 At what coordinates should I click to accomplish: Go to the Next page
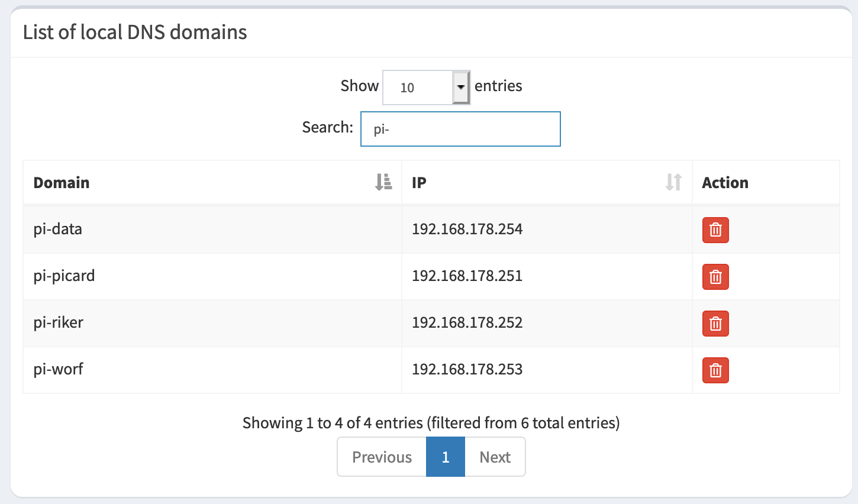click(495, 457)
